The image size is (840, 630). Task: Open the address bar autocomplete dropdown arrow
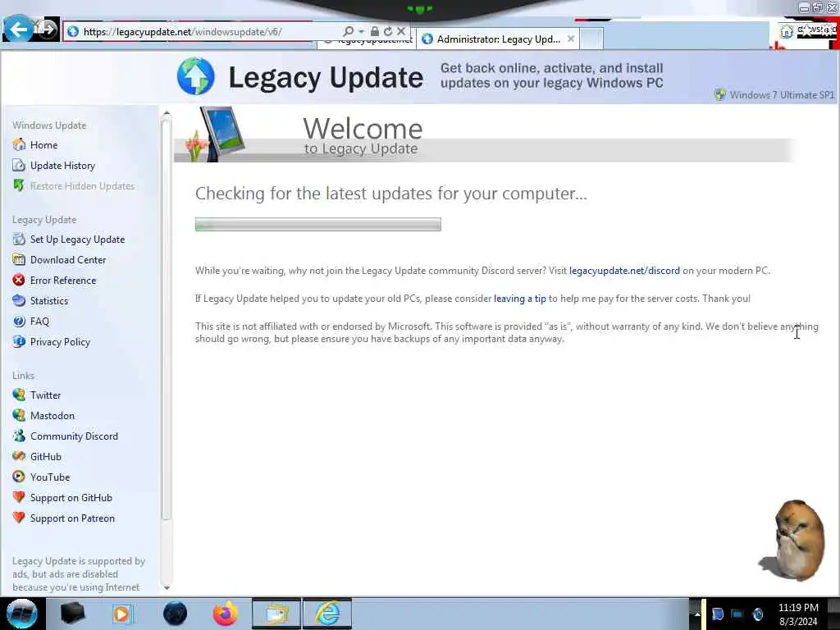point(362,32)
